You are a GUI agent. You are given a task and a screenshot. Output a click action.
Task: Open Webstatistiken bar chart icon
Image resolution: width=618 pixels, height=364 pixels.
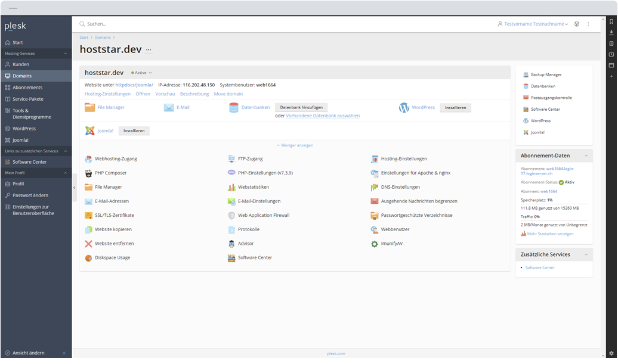pos(231,187)
